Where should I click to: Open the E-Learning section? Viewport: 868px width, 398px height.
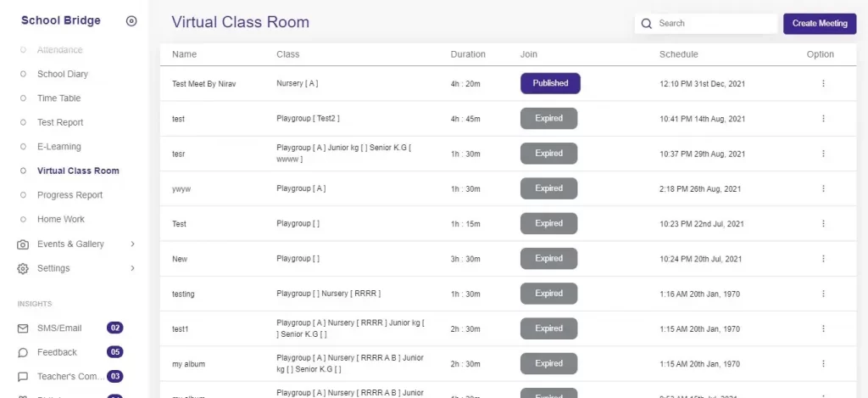[59, 146]
